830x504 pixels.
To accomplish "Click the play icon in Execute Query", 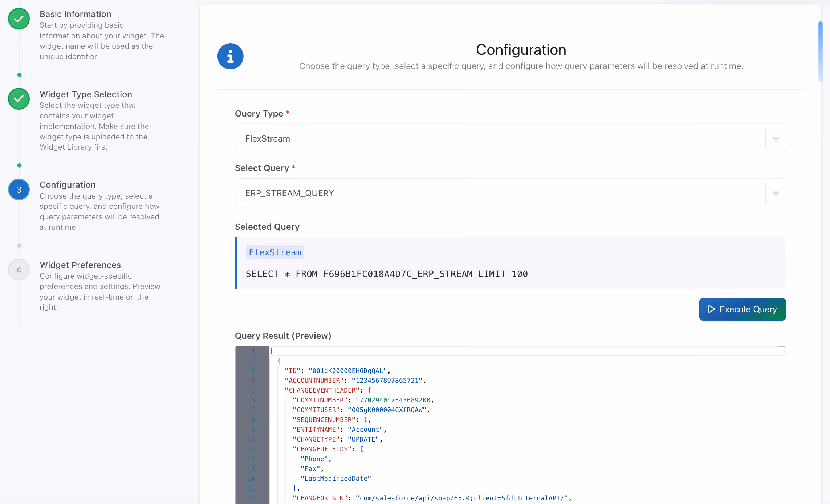I will click(712, 309).
